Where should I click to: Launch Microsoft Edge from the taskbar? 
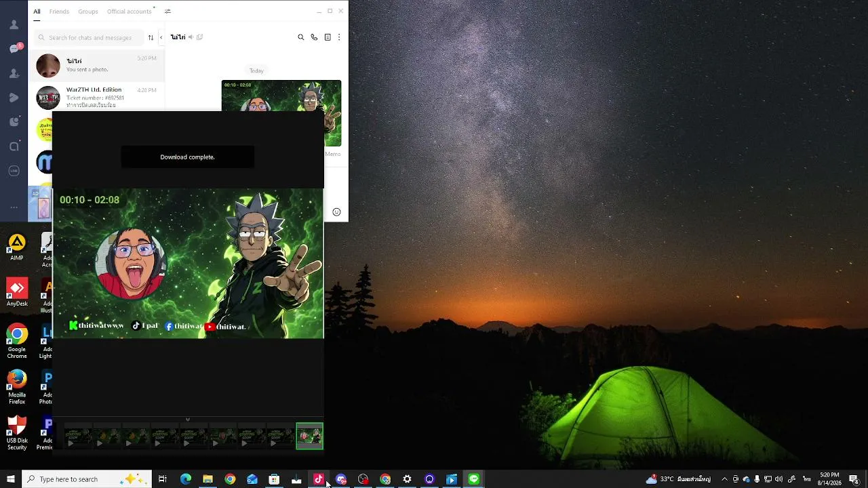tap(186, 479)
